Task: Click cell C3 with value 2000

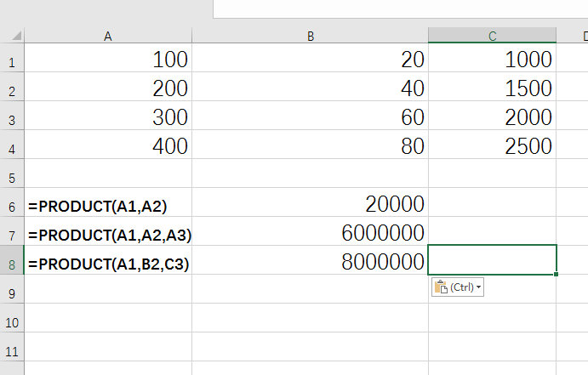Action: 492,116
